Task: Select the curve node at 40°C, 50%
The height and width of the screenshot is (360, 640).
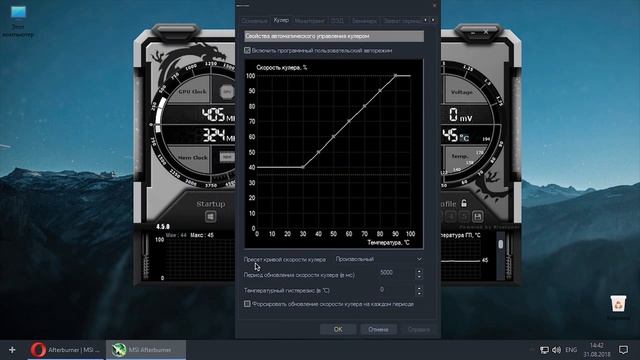Action: coord(318,152)
